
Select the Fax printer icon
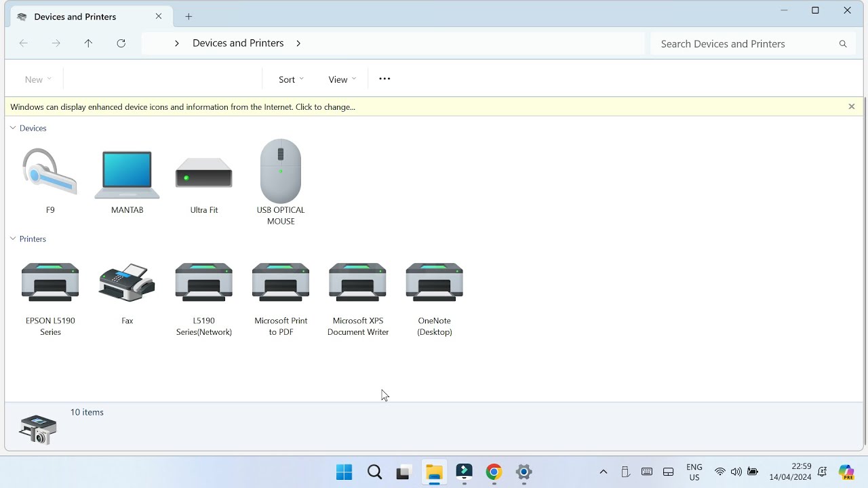(127, 283)
